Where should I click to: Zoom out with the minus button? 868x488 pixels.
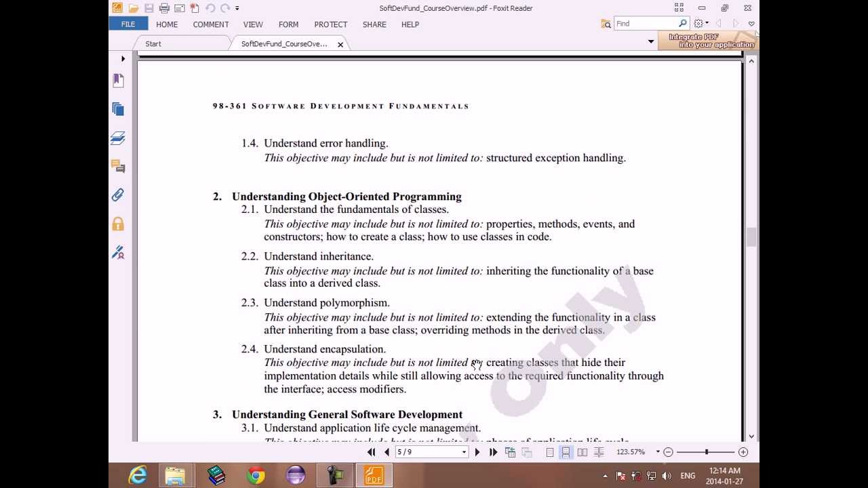[668, 452]
